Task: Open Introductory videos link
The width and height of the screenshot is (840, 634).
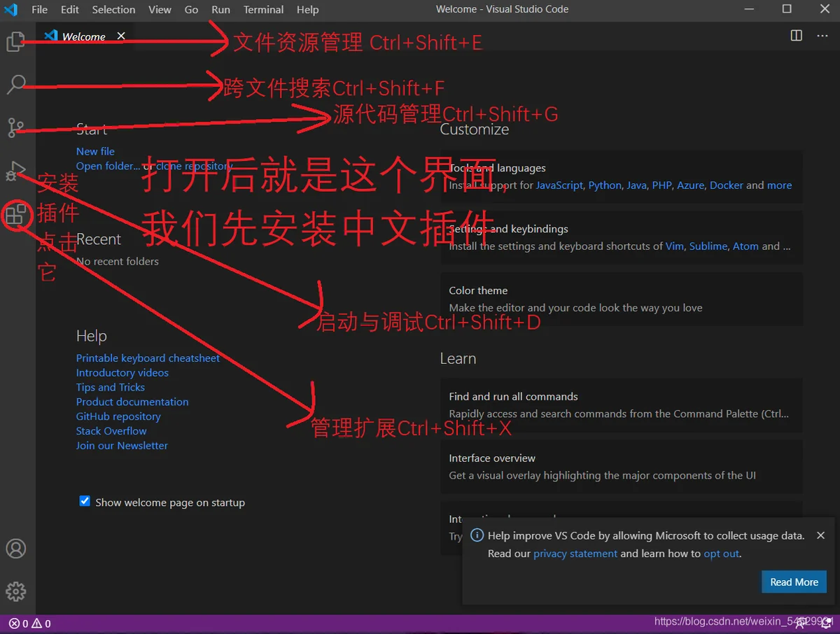Action: pos(122,372)
